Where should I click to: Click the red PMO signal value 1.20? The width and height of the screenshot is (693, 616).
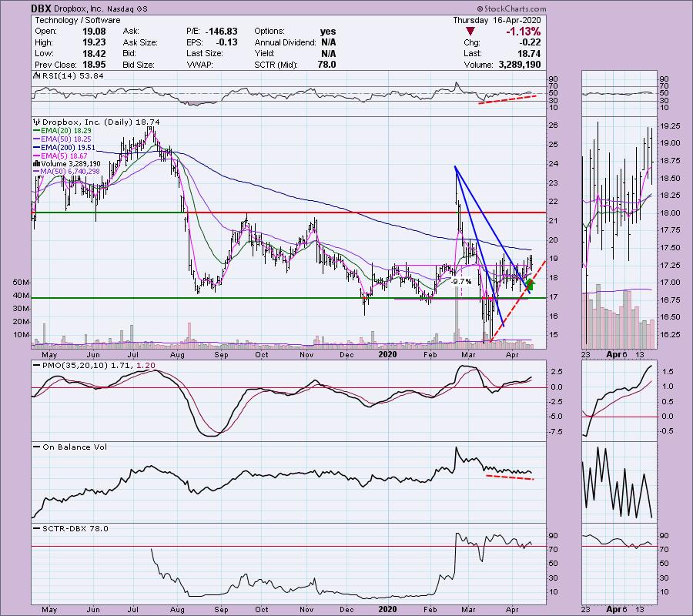(146, 366)
